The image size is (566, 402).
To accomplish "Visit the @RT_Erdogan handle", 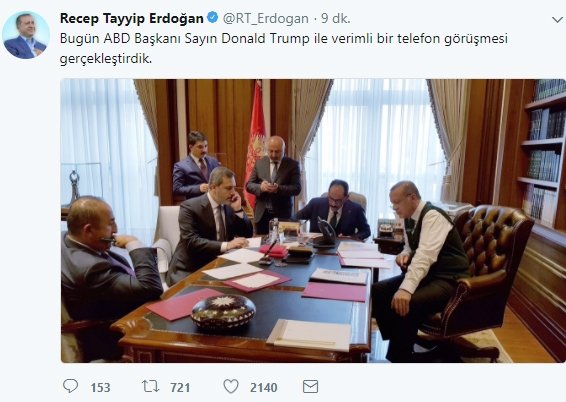I will pos(266,19).
